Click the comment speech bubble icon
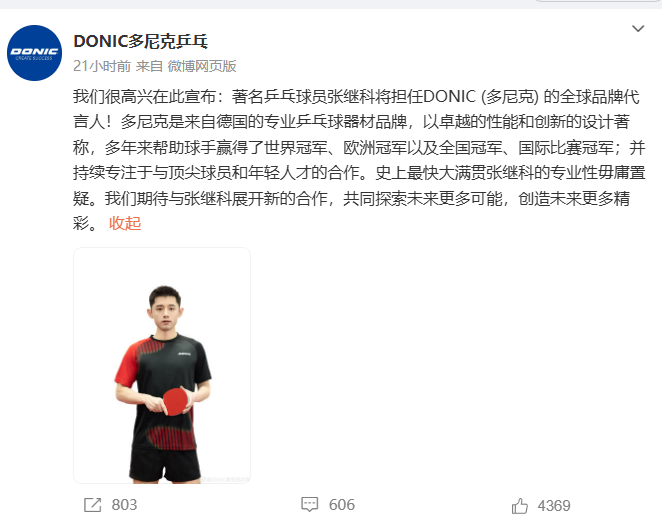 (x=309, y=504)
